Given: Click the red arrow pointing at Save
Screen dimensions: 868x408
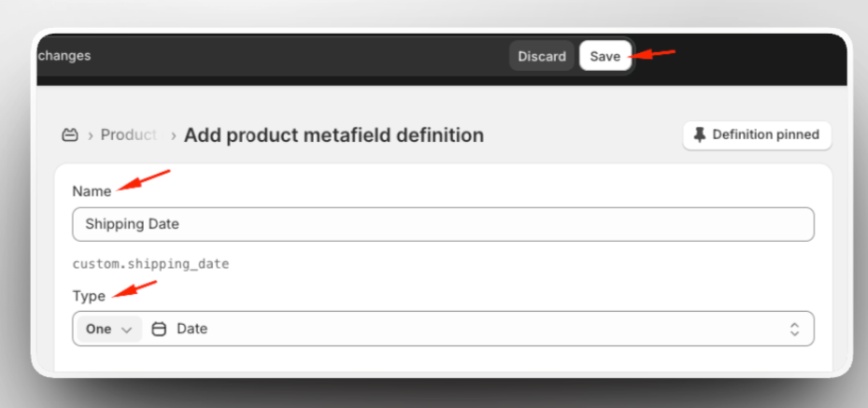Looking at the screenshot, I should click(x=652, y=54).
